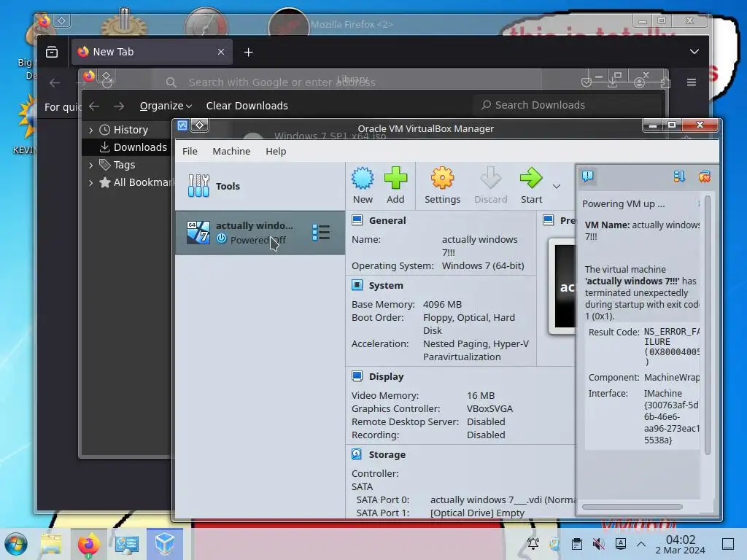
Task: Open Firefox list all tabs chevron
Action: coord(694,52)
